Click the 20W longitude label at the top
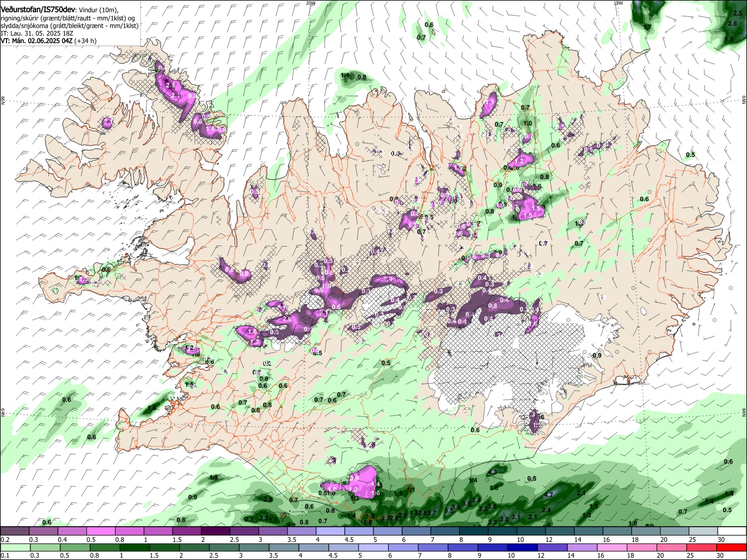 tap(310, 3)
